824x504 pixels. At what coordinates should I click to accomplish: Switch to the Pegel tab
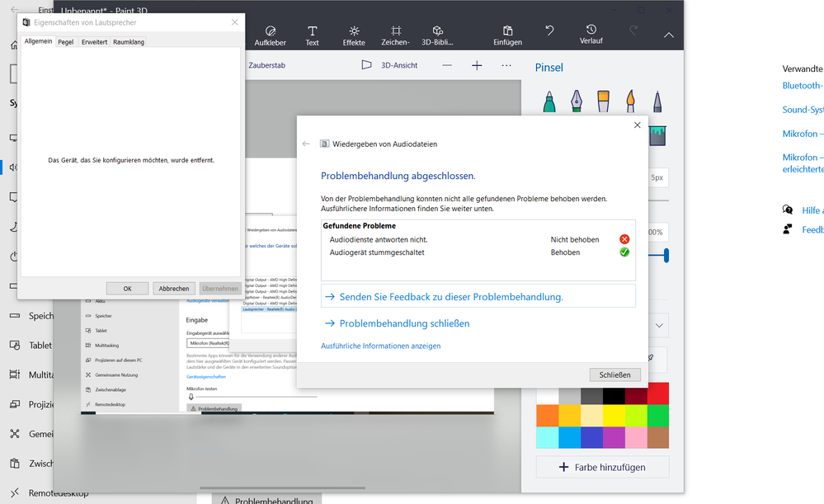65,42
